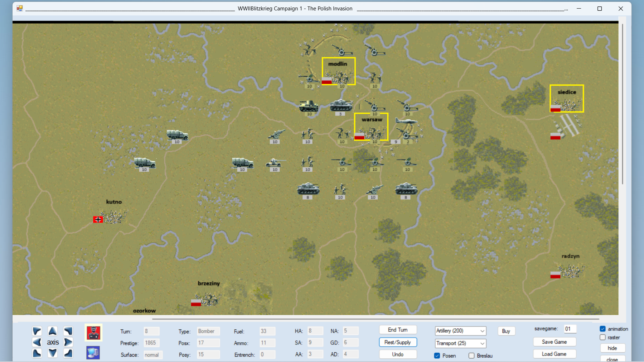Click the down-left diagonal scroll arrow

click(37, 353)
